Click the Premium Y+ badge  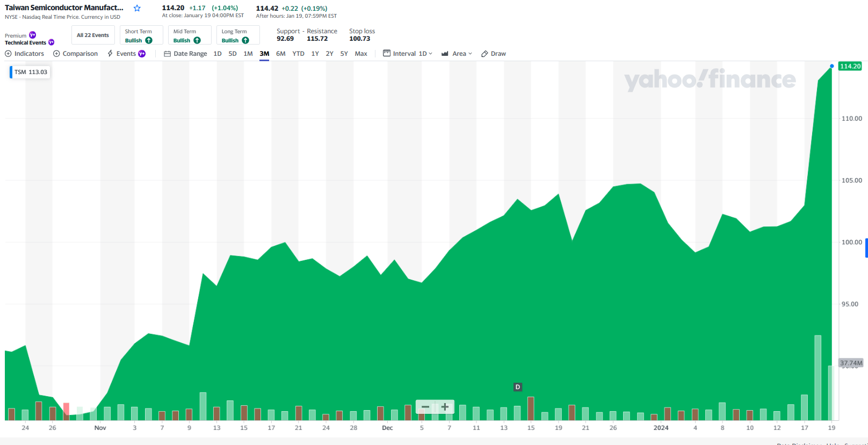(x=32, y=35)
